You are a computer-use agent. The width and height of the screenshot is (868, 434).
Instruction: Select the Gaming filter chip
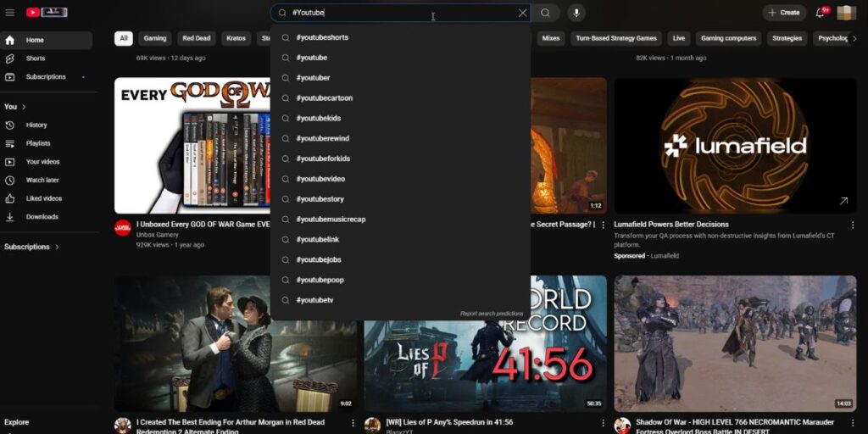coord(154,38)
